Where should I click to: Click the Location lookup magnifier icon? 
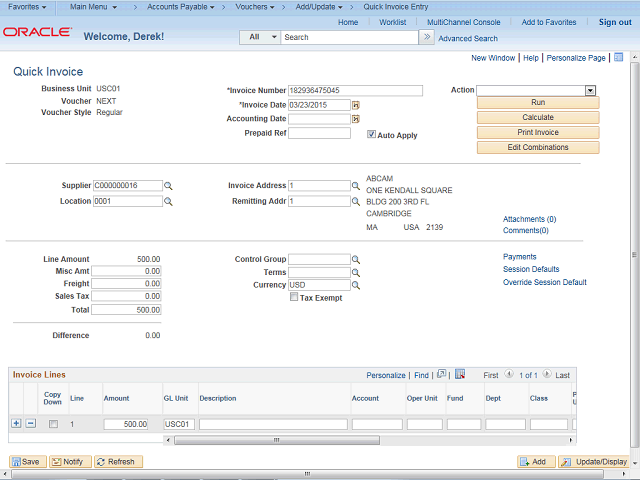[169, 201]
